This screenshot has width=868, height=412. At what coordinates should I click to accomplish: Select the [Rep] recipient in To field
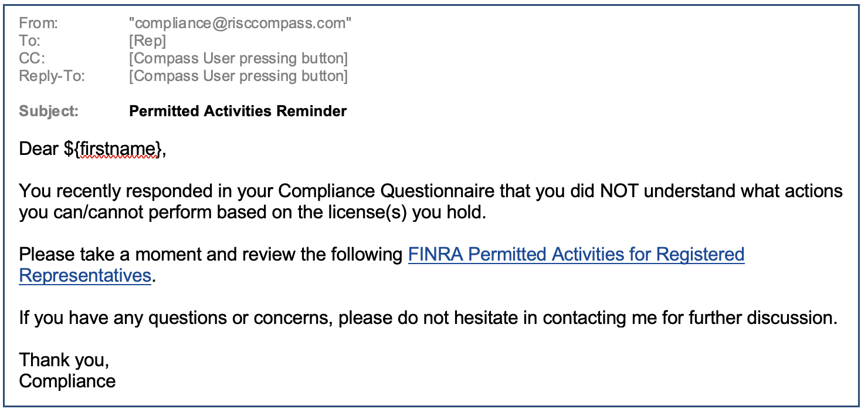point(147,41)
